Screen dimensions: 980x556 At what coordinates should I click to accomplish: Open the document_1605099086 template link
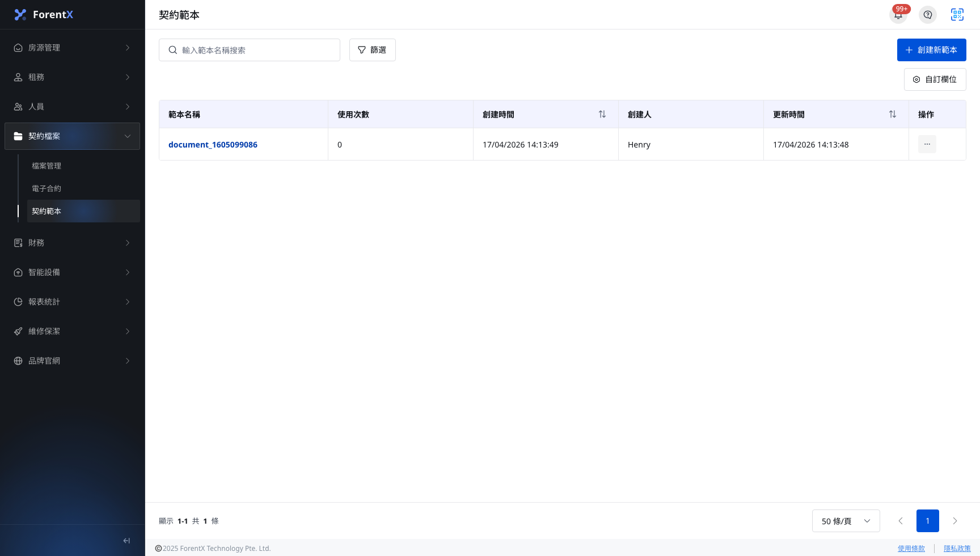(x=213, y=145)
